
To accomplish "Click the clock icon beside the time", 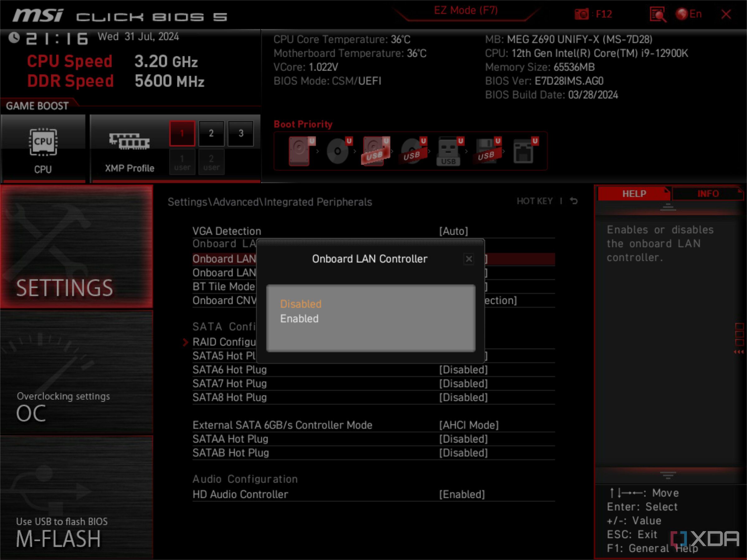I will click(14, 38).
